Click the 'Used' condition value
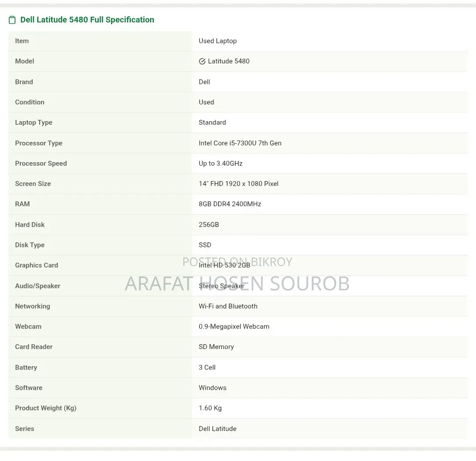Image resolution: width=476 pixels, height=461 pixels. 206,102
